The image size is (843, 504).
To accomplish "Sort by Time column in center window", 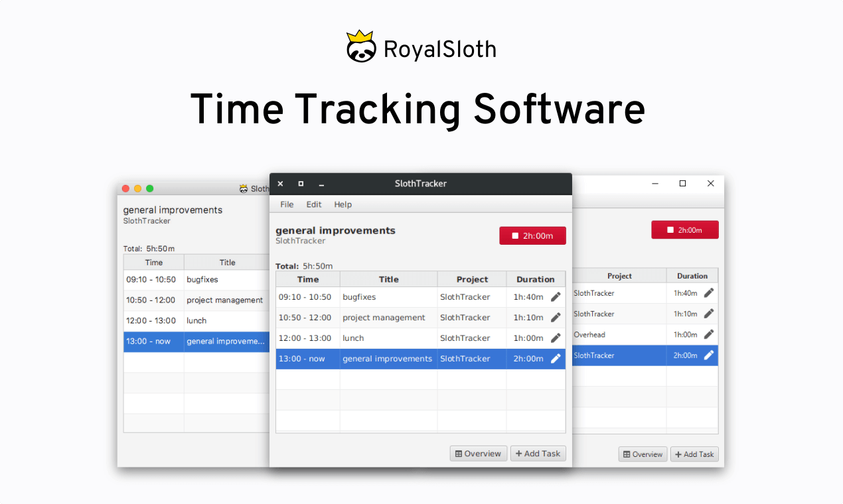I will [x=308, y=279].
